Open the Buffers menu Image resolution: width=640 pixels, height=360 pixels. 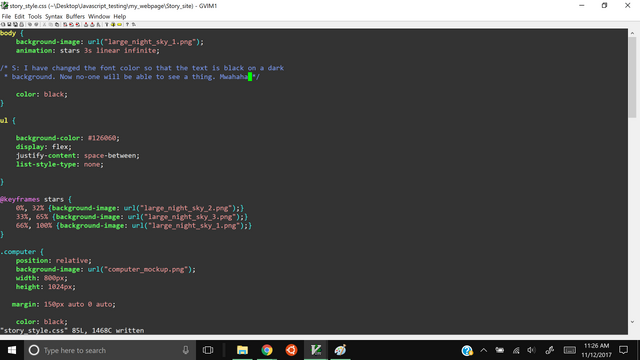coord(75,16)
